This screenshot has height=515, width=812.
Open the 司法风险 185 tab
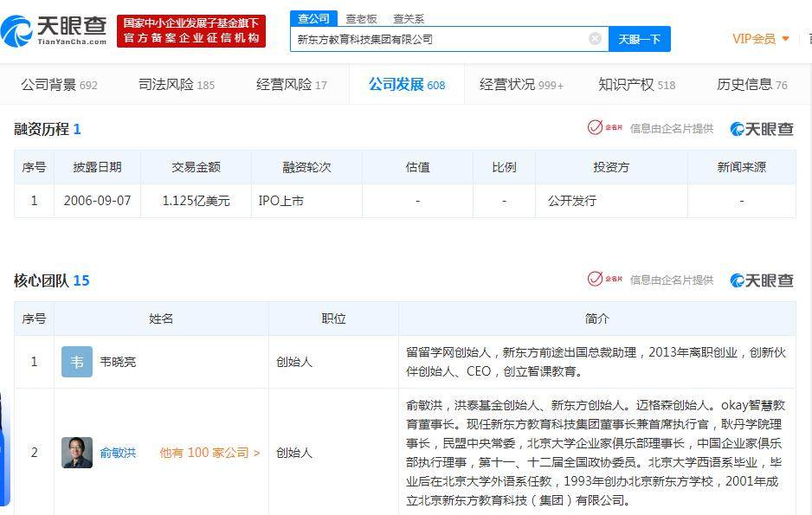(177, 84)
